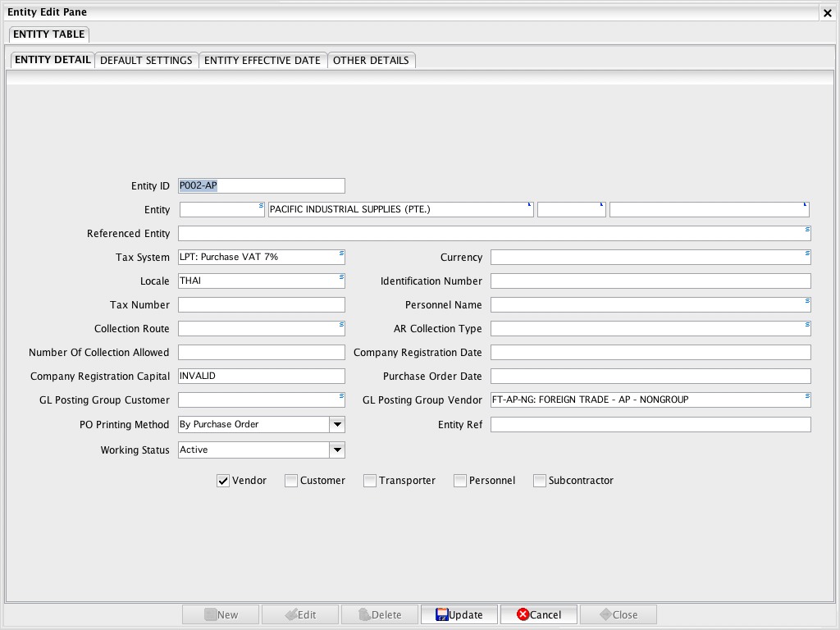
Task: Switch to the ENTITY DETAIL tab
Action: (52, 59)
